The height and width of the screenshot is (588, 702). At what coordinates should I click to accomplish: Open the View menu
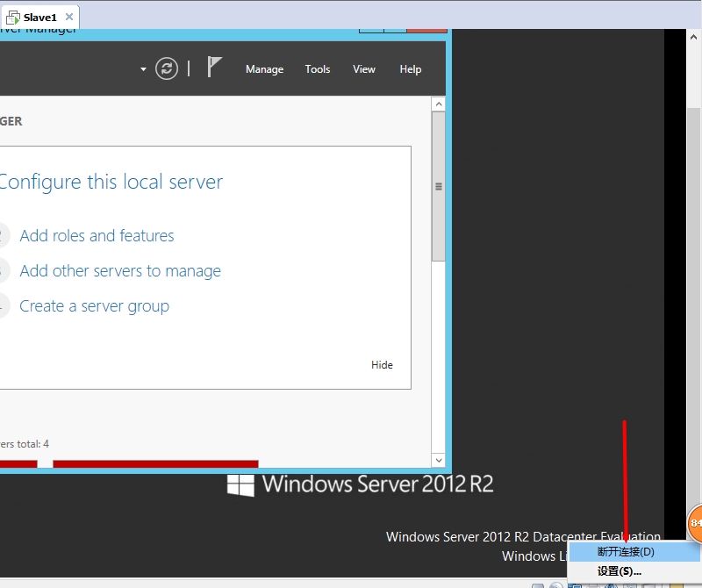[x=363, y=69]
